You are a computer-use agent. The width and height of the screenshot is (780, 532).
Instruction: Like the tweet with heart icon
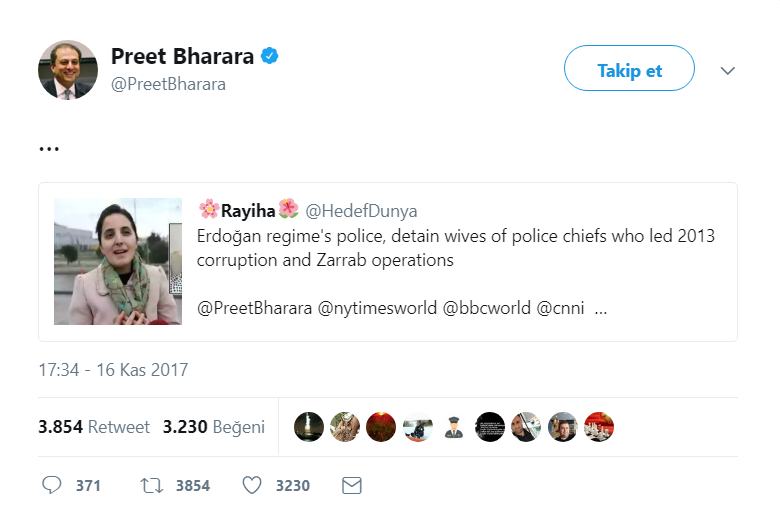(x=252, y=485)
